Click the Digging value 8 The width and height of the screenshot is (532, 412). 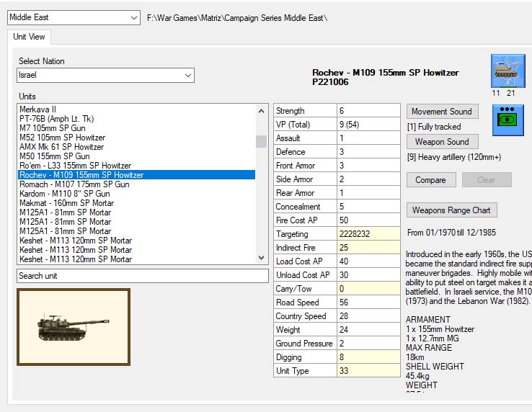(368, 357)
